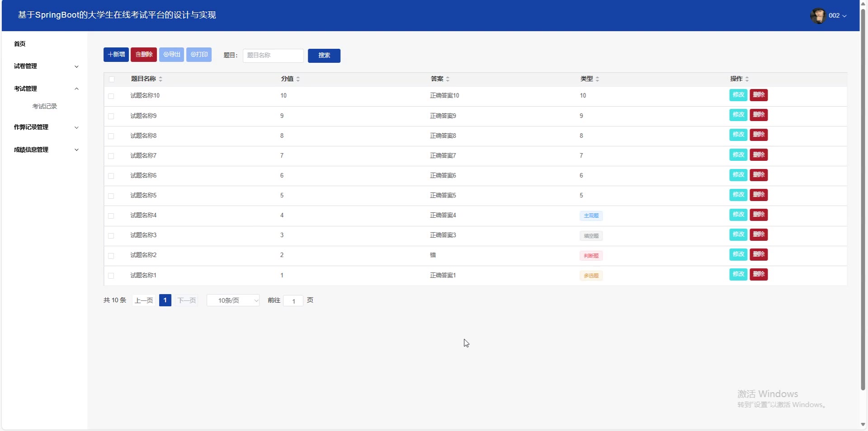868x431 pixels.
Task: Focus the 题目名称 search input field
Action: (x=273, y=56)
